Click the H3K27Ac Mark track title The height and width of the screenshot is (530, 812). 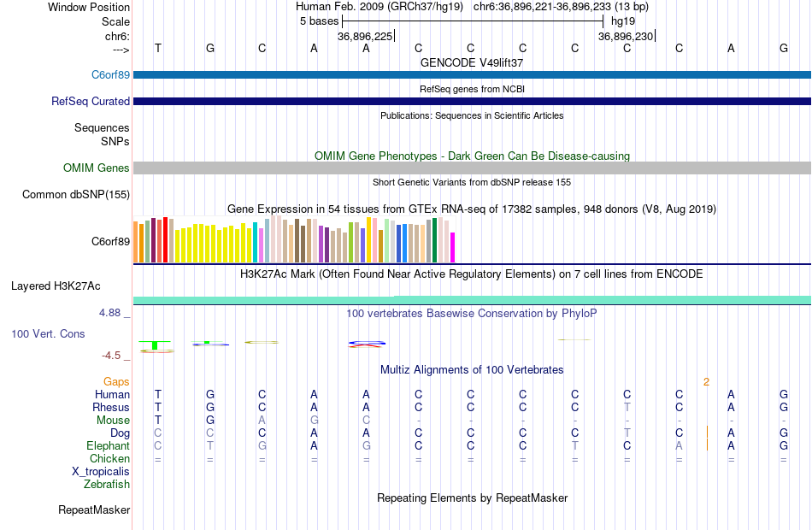pos(472,274)
